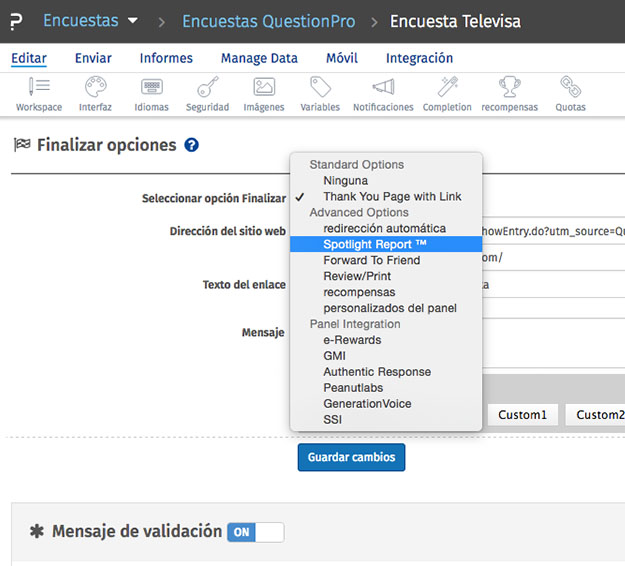Click the Custom1 button
This screenshot has width=625, height=566.
[522, 415]
